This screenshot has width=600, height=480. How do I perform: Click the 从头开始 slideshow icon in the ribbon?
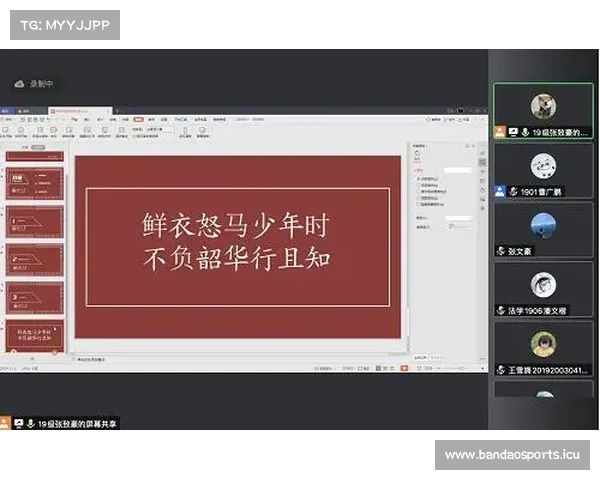[x=6, y=130]
